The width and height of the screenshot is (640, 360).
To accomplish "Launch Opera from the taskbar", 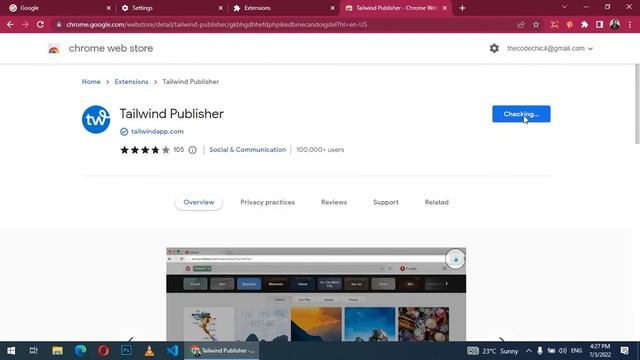I will pos(103,351).
